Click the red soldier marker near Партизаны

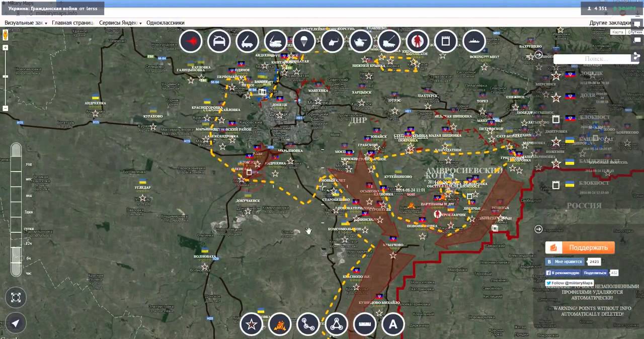click(x=437, y=214)
